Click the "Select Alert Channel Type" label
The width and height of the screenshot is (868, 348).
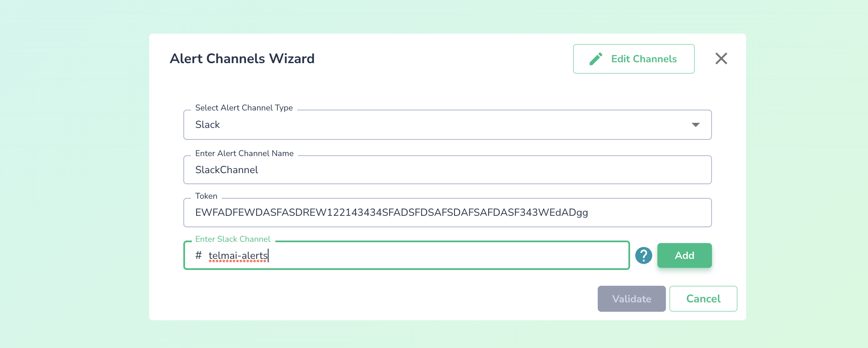244,108
